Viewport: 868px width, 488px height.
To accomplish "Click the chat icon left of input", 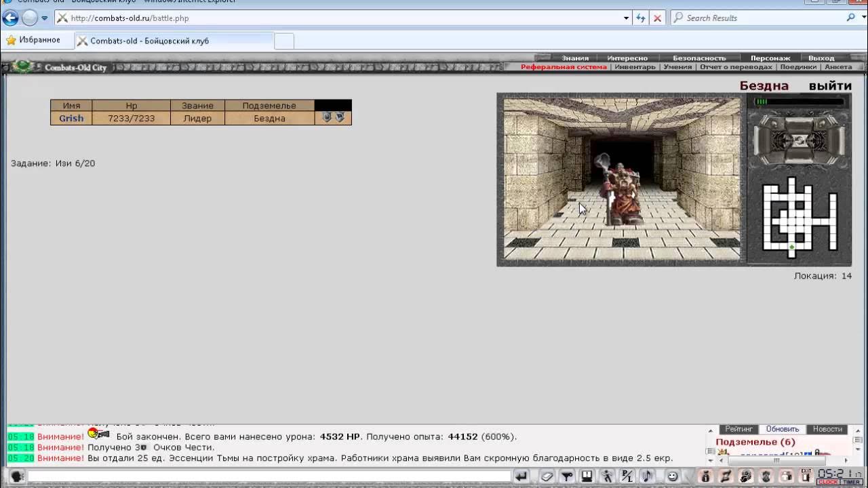I will [x=17, y=476].
